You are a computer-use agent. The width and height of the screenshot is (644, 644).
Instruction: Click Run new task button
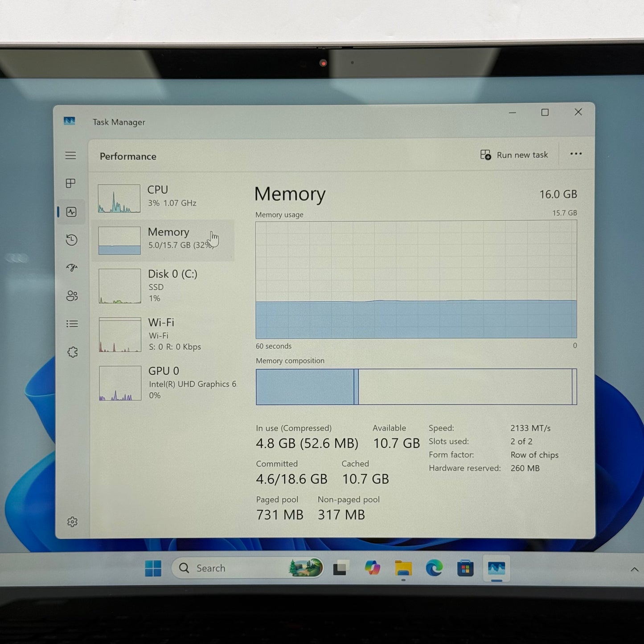point(514,155)
